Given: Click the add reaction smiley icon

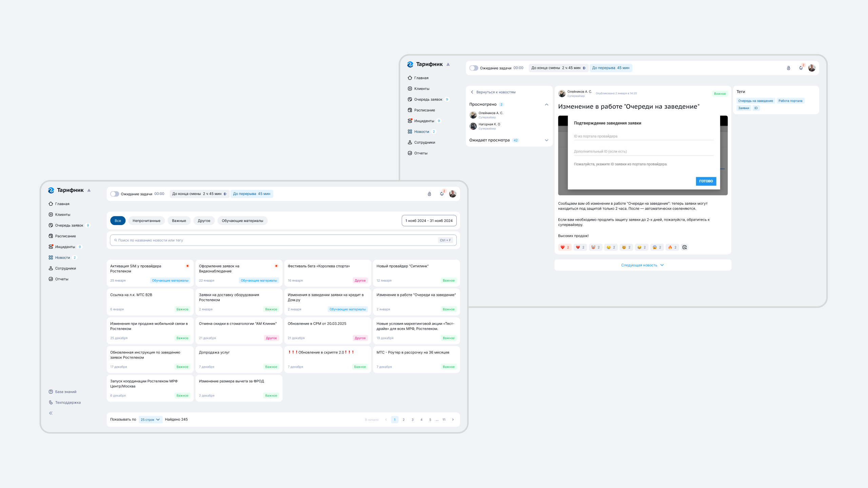Looking at the screenshot, I should coord(685,247).
